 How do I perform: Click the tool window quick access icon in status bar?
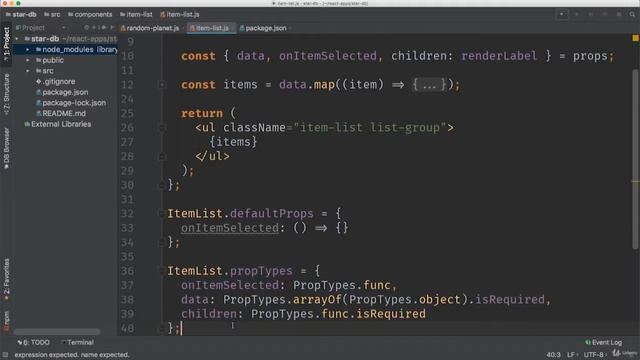[5, 355]
